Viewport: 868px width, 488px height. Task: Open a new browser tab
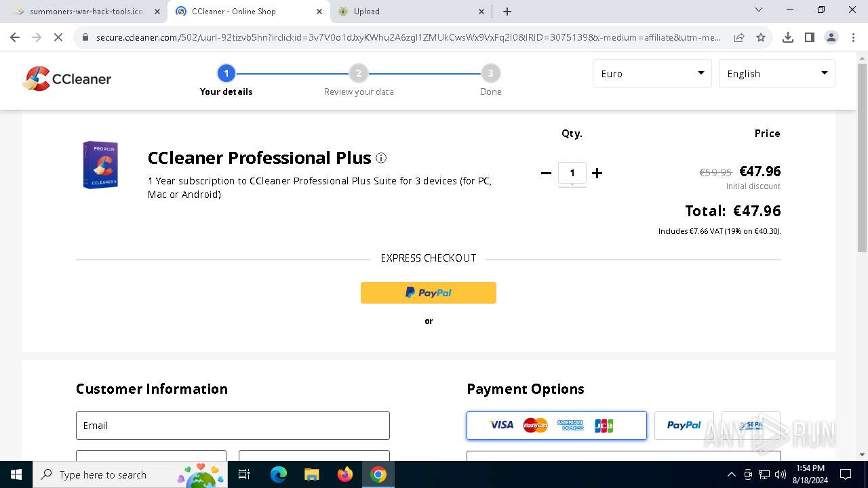[x=507, y=12]
